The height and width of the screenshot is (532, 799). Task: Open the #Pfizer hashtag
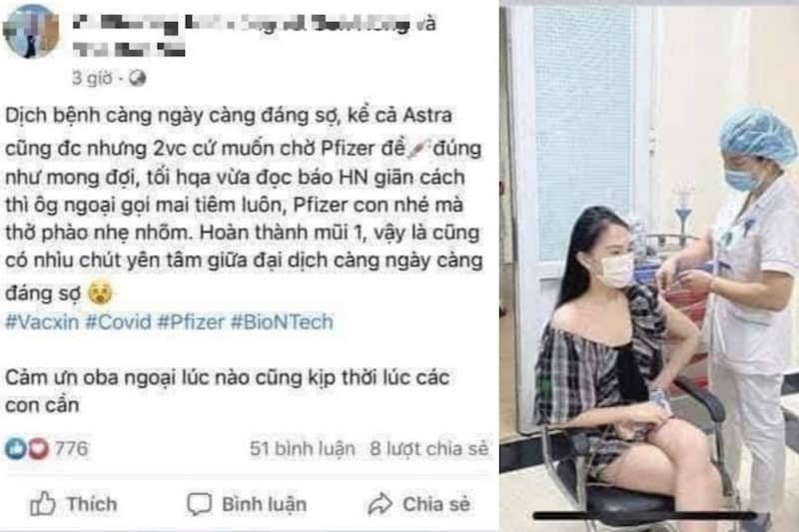click(x=191, y=321)
